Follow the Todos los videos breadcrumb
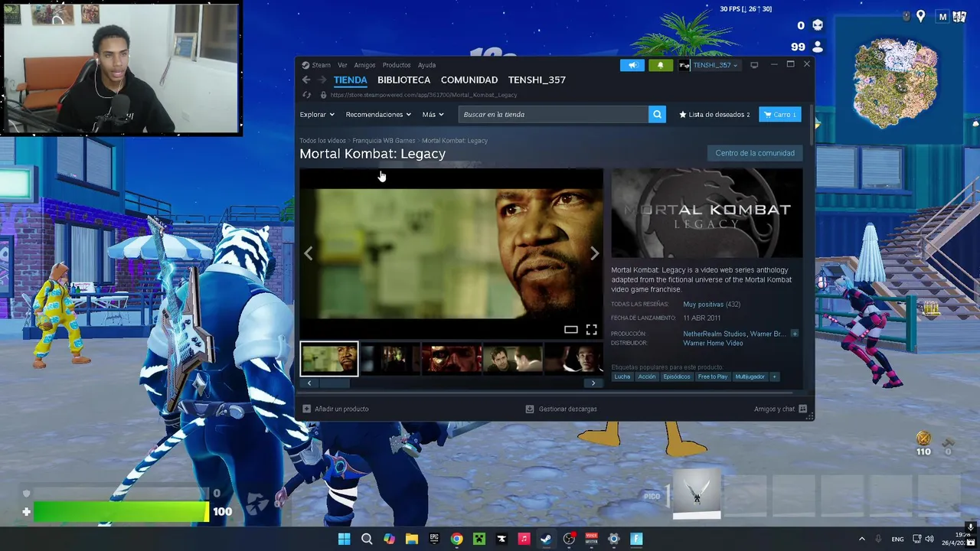980x551 pixels. [x=322, y=141]
